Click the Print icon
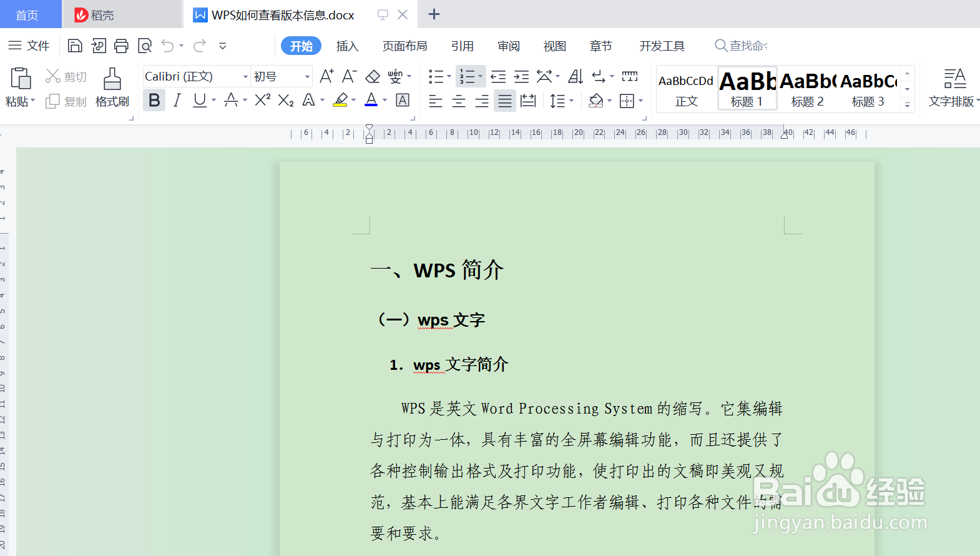980x556 pixels. [x=122, y=46]
